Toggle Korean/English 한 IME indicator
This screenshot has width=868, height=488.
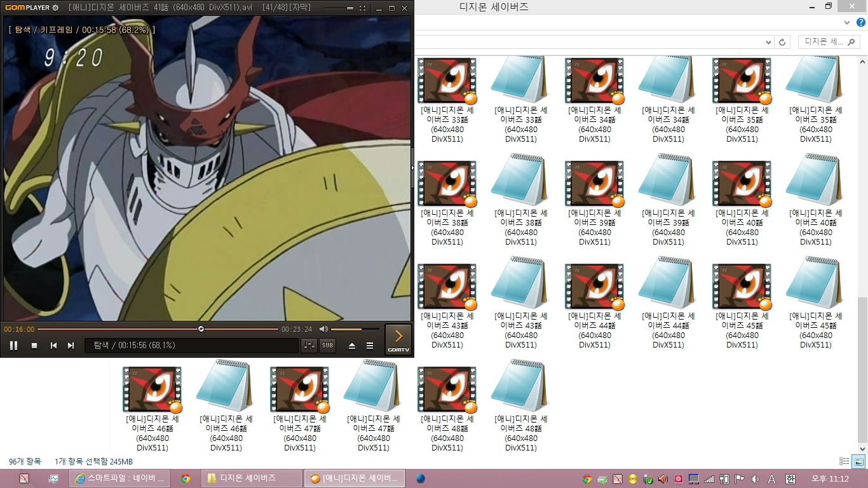tap(790, 479)
